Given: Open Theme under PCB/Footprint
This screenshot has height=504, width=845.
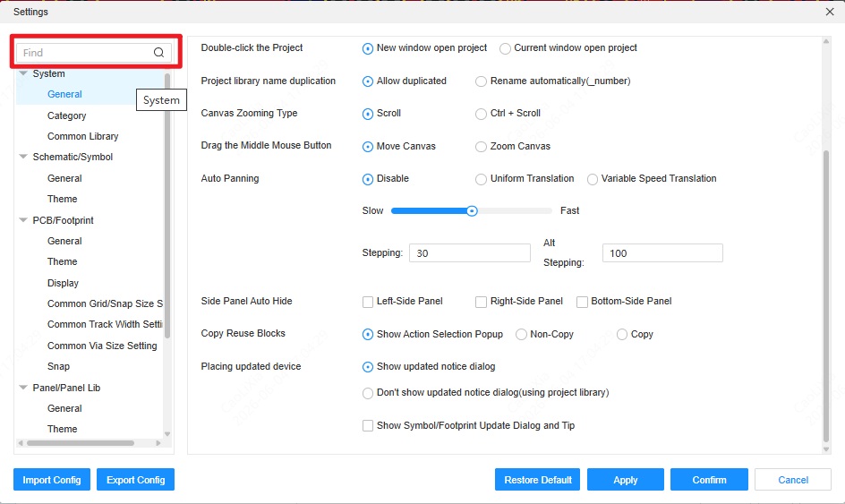Looking at the screenshot, I should pos(62,261).
